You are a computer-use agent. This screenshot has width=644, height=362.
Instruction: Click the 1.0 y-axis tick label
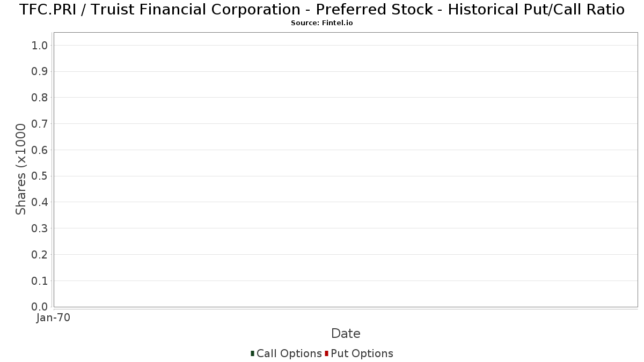[40, 46]
